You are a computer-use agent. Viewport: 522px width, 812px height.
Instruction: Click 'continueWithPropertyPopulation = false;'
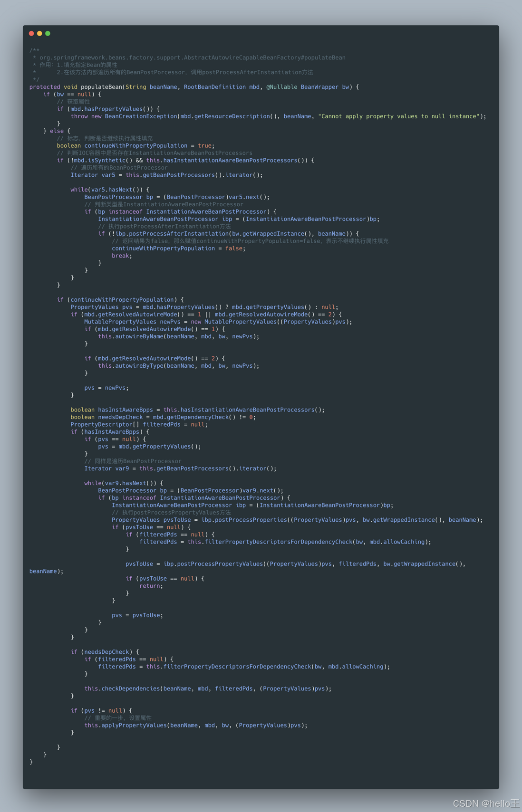coord(179,248)
